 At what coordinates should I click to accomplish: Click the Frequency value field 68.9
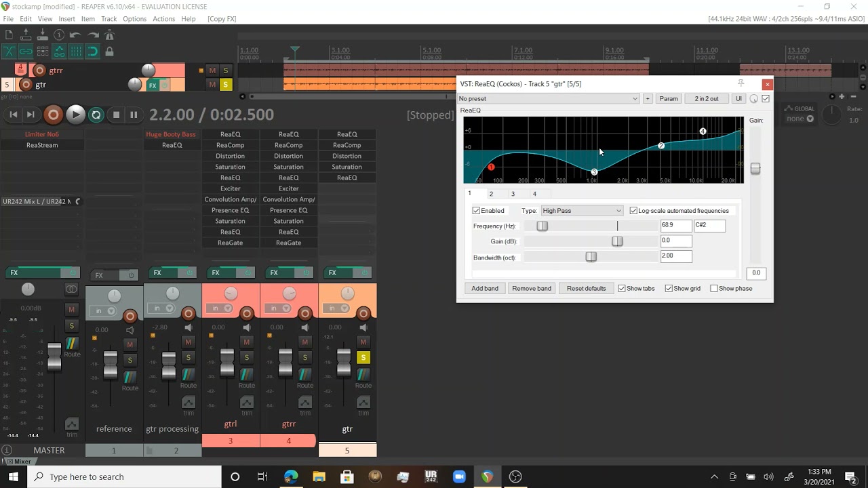click(676, 226)
